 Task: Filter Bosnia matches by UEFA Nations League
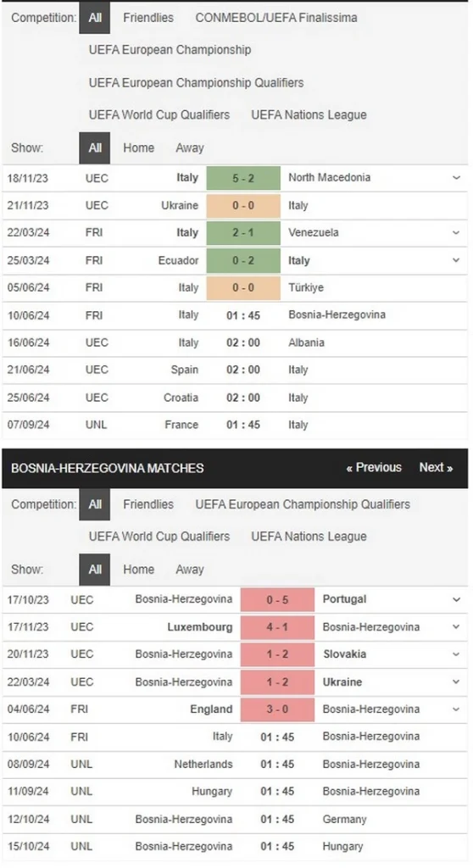coord(309,537)
